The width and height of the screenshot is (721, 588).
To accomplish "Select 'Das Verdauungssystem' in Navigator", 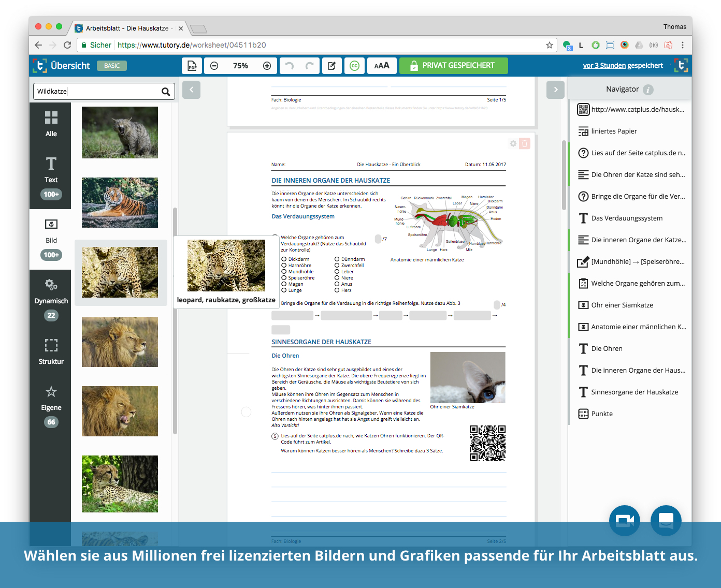I will [x=631, y=218].
